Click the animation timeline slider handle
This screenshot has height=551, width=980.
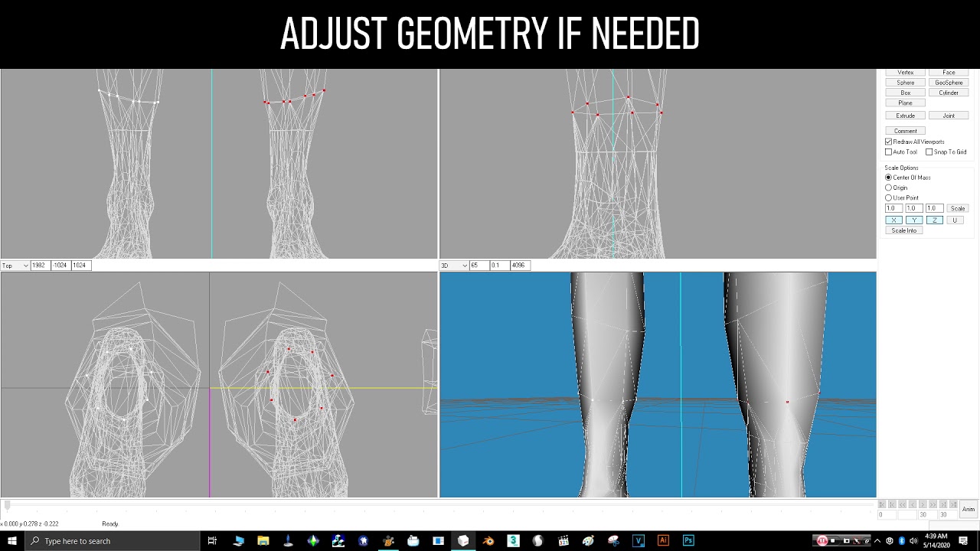click(x=7, y=506)
